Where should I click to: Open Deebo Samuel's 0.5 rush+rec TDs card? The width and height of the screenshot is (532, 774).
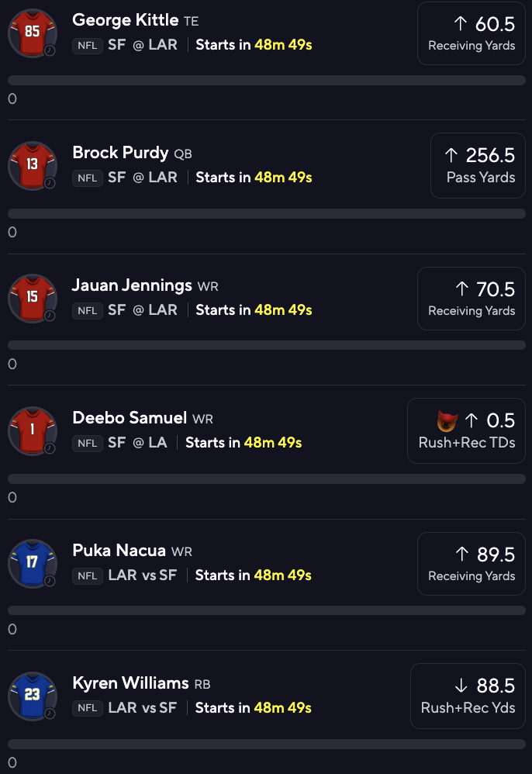(466, 430)
